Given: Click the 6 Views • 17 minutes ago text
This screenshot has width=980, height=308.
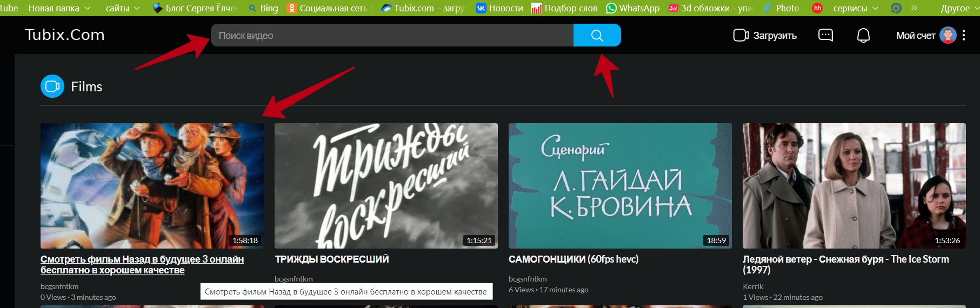Looking at the screenshot, I should point(549,290).
